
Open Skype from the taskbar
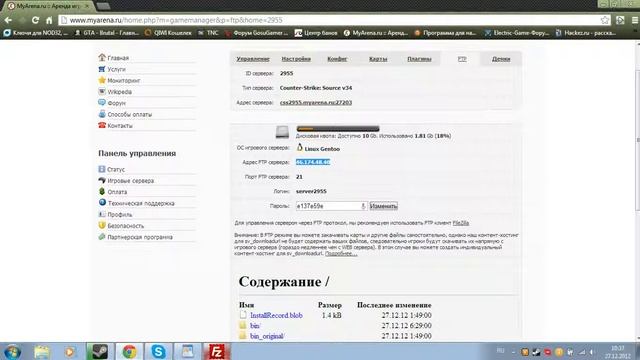pos(158,352)
